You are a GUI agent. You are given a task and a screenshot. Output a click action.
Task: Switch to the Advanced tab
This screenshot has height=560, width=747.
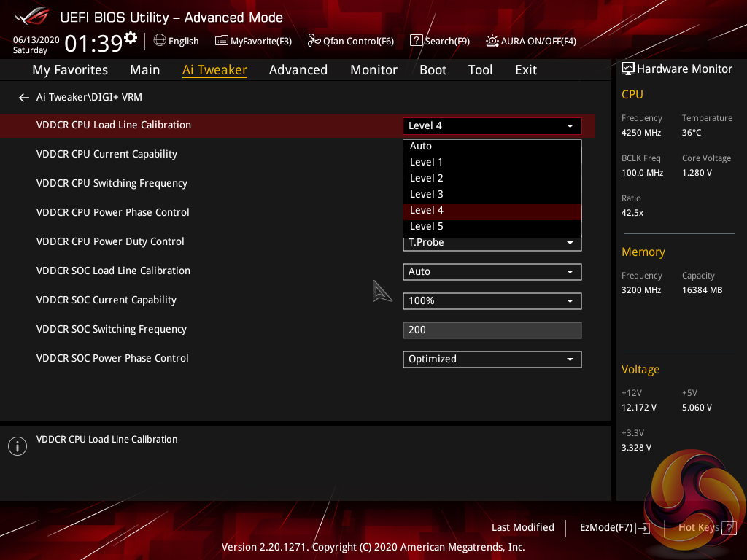pyautogui.click(x=298, y=70)
